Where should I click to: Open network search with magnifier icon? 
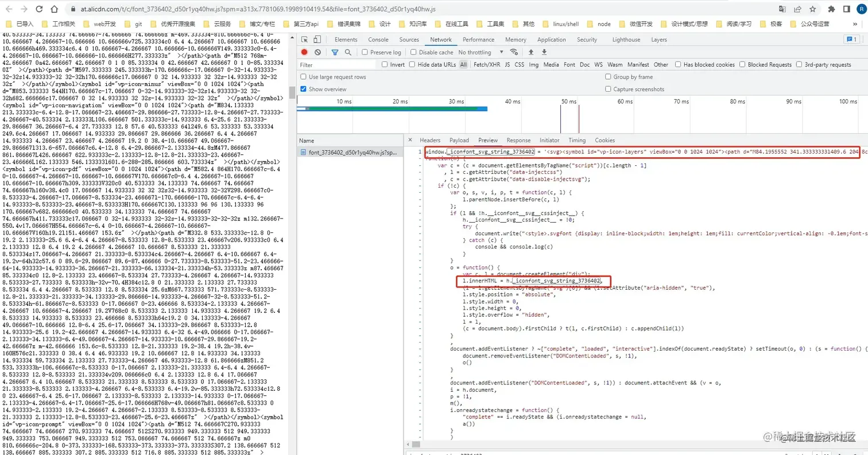pos(348,52)
